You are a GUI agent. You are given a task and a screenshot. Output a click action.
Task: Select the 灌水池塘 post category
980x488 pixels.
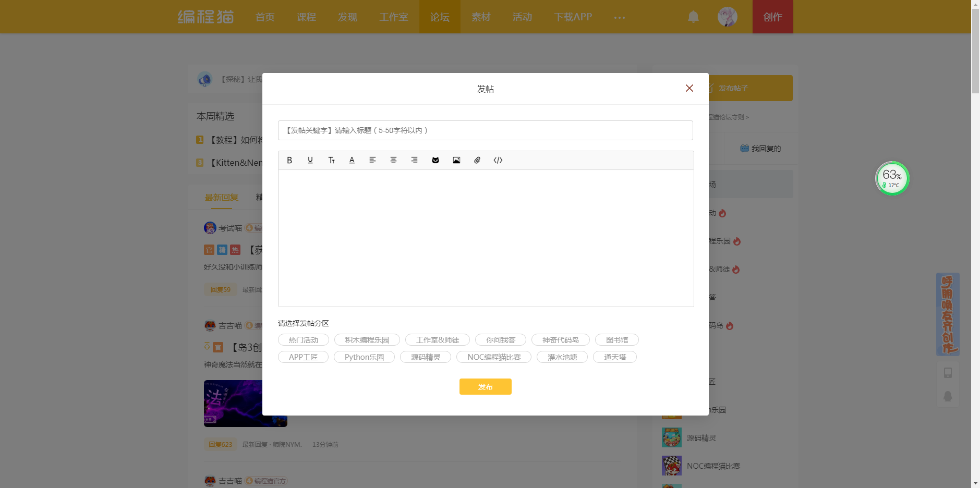562,357
